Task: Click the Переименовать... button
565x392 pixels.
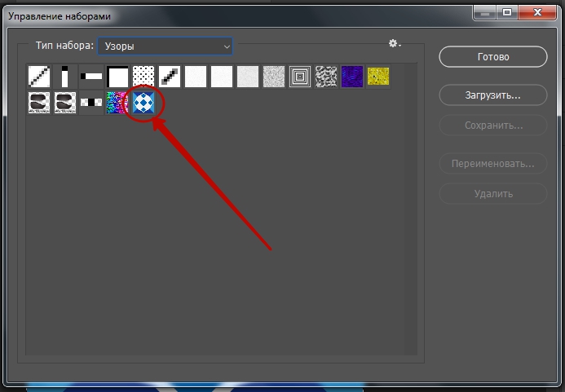Action: coord(493,164)
